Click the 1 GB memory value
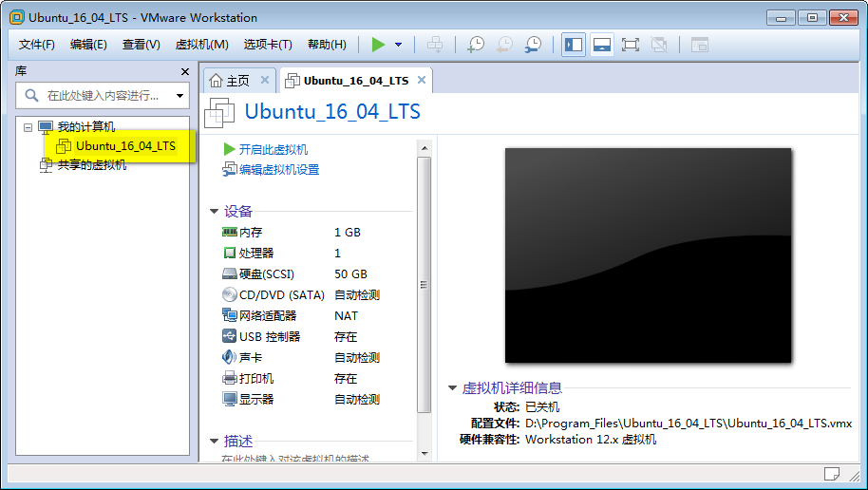868x490 pixels. [x=347, y=233]
